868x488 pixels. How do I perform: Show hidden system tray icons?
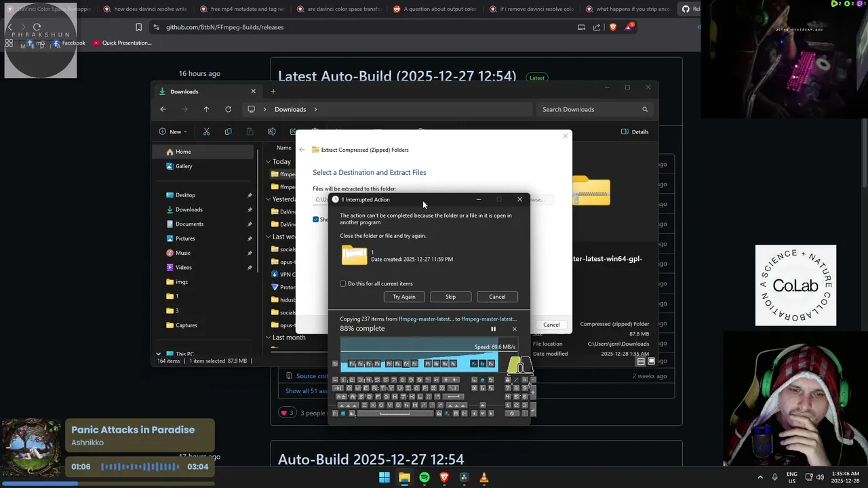click(760, 477)
